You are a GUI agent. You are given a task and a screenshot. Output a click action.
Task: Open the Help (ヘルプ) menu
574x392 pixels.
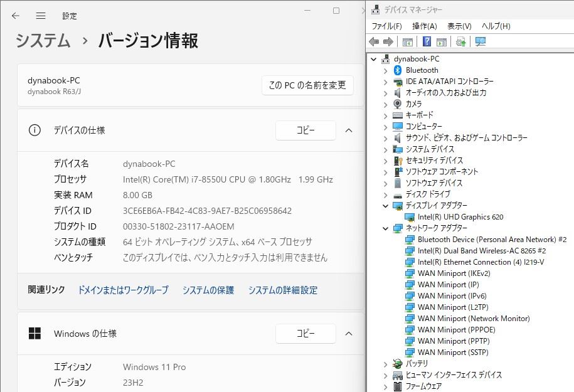pyautogui.click(x=496, y=26)
